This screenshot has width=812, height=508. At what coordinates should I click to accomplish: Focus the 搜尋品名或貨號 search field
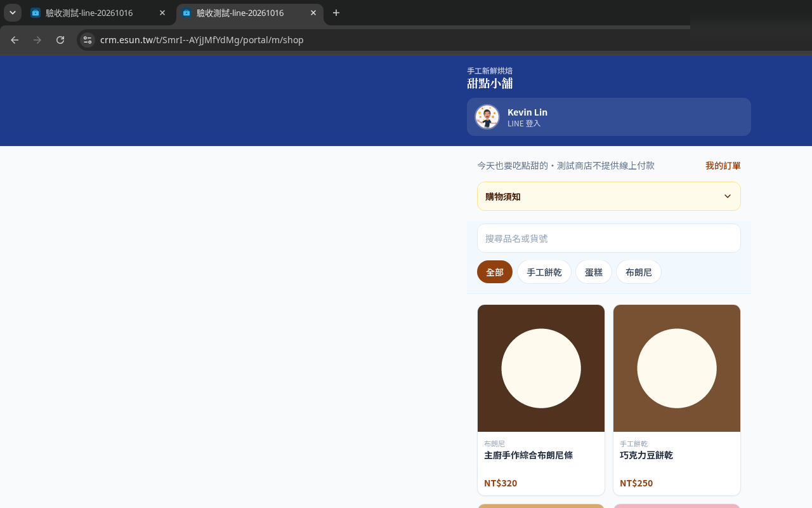[x=609, y=238]
